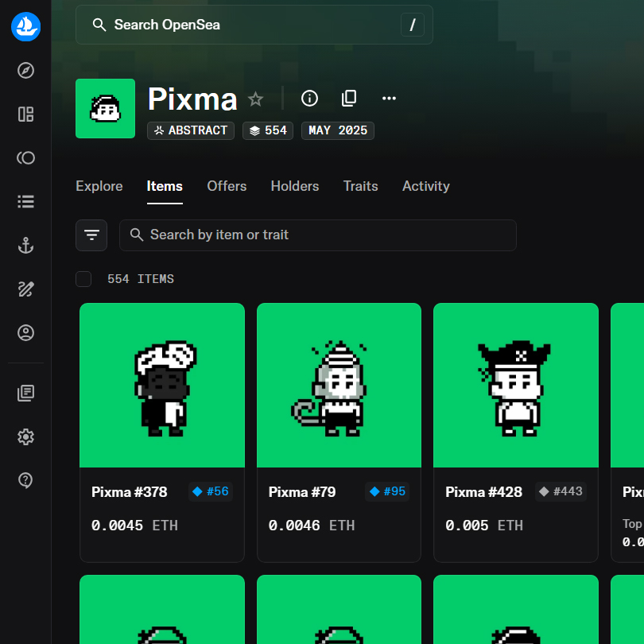Click the magnifier icon in Search OpenSea
Image resolution: width=644 pixels, height=644 pixels.
point(99,25)
